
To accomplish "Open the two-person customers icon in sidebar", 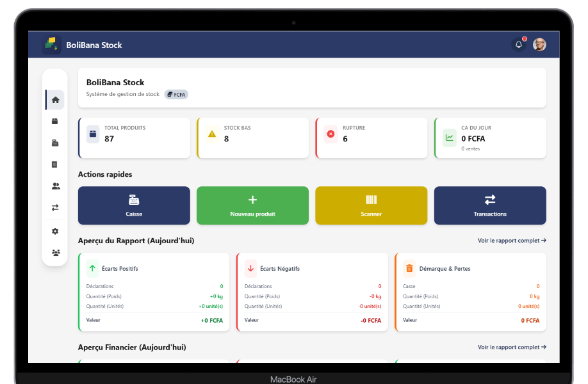I will coord(55,186).
